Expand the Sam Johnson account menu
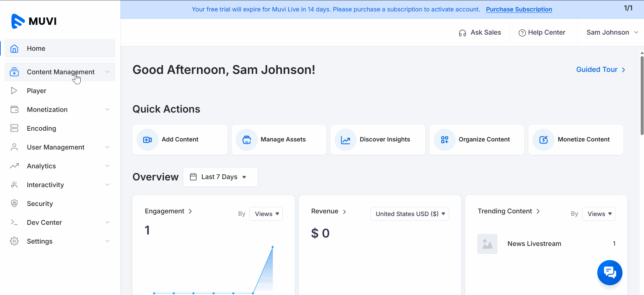 612,33
